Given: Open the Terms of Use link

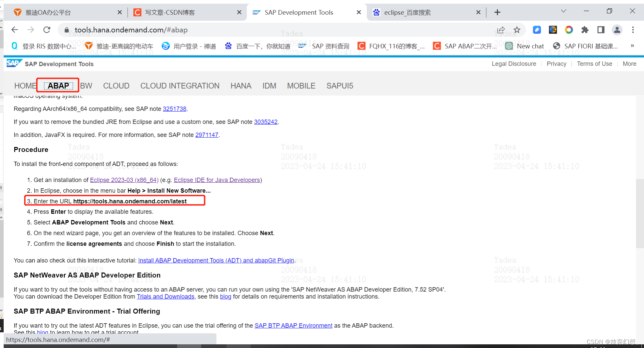Looking at the screenshot, I should point(594,64).
